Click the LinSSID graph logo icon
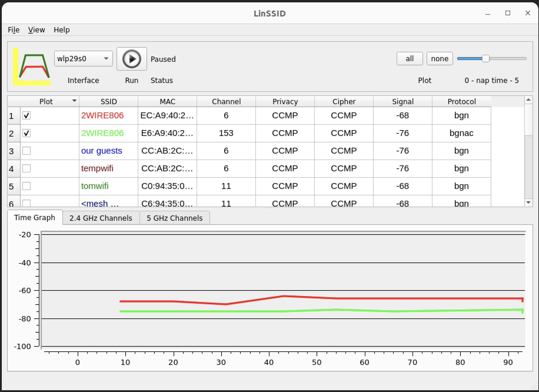The image size is (539, 392). click(32, 67)
